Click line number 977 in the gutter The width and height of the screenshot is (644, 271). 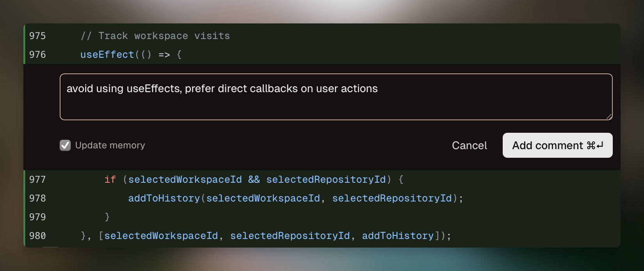click(37, 180)
